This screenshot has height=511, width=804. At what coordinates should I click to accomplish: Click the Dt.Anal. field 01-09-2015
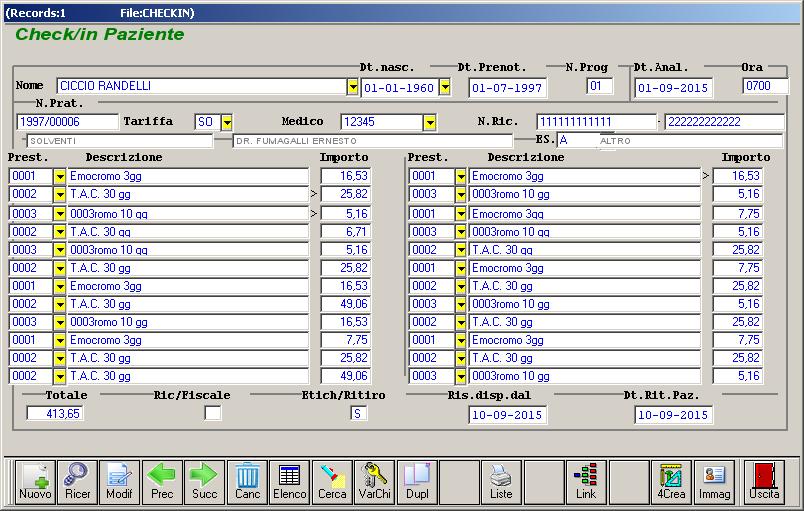pyautogui.click(x=673, y=88)
